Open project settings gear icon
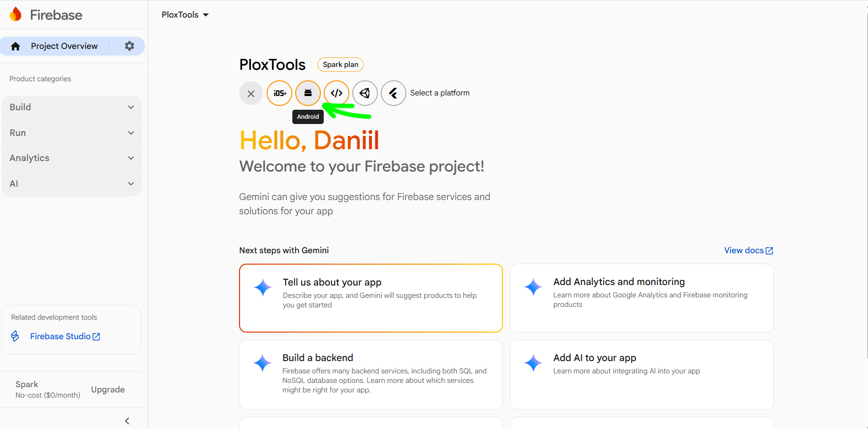Viewport: 868px width, 429px height. pos(129,46)
